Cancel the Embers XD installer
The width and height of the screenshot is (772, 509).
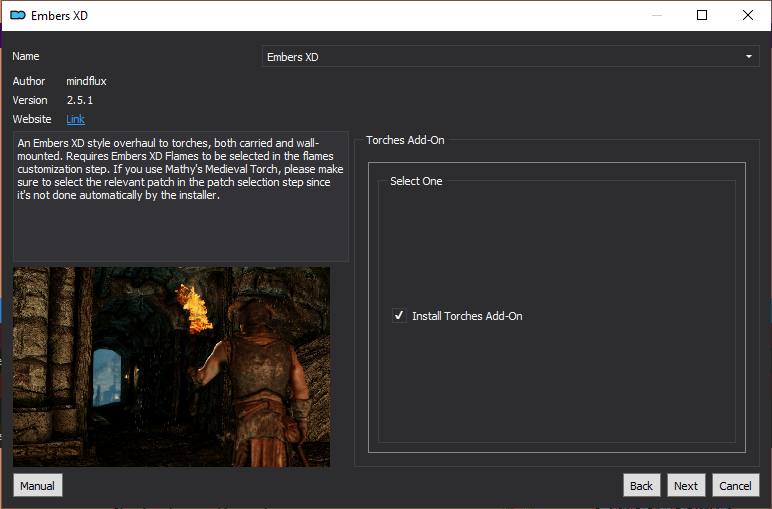735,486
